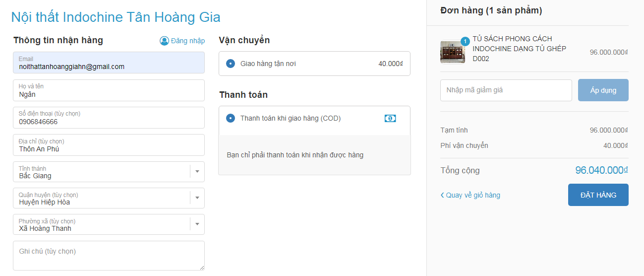This screenshot has width=644, height=276.
Task: Click the product quantity badge on thumbnail
Action: coord(465,41)
